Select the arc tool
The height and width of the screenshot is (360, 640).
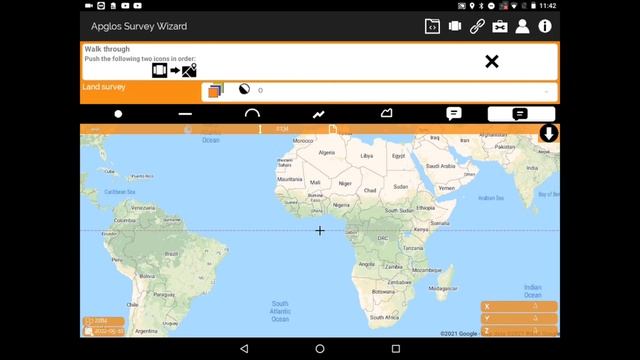click(x=252, y=113)
